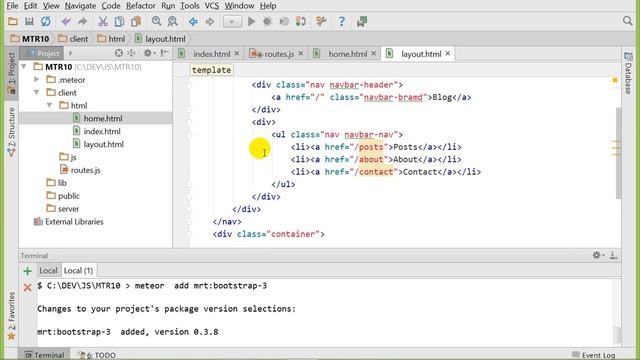Click the Search Everywhere magnifier icon
This screenshot has width=640, height=360.
tap(627, 21)
